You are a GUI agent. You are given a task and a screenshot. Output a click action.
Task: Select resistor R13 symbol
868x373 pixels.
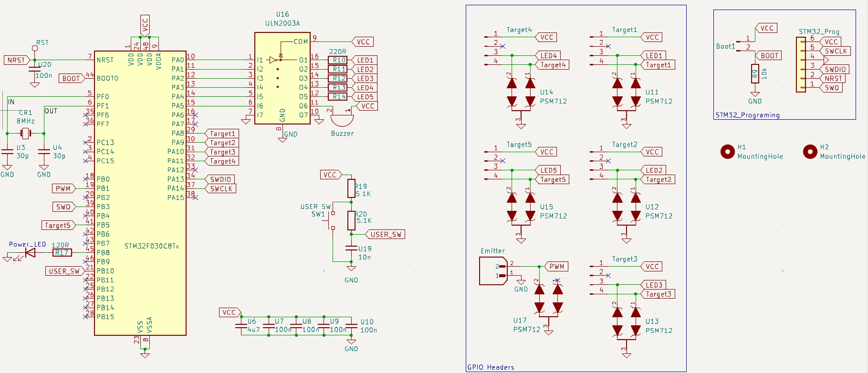[x=337, y=87]
